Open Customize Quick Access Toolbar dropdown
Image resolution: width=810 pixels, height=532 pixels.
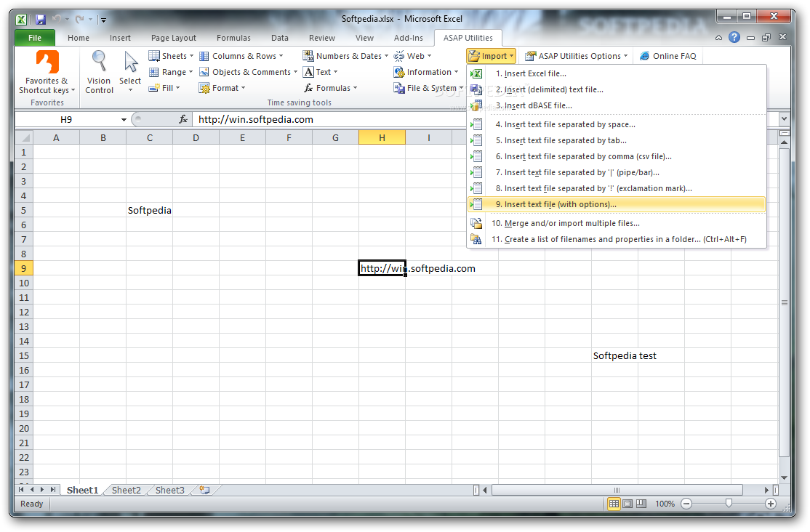104,20
